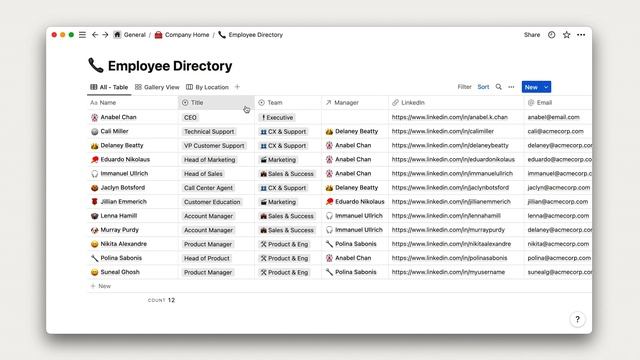640x360 pixels.
Task: Click the Executive team tag
Action: [277, 118]
